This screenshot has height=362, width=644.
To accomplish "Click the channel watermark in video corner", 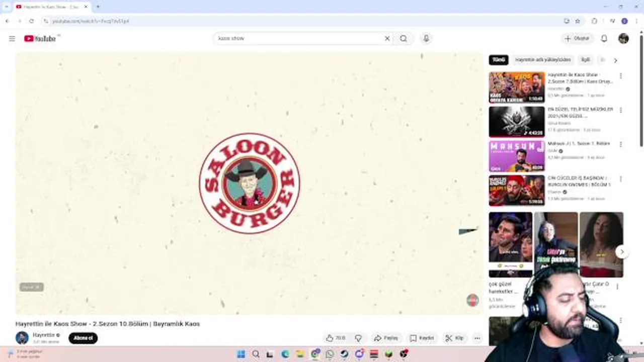I will click(472, 300).
